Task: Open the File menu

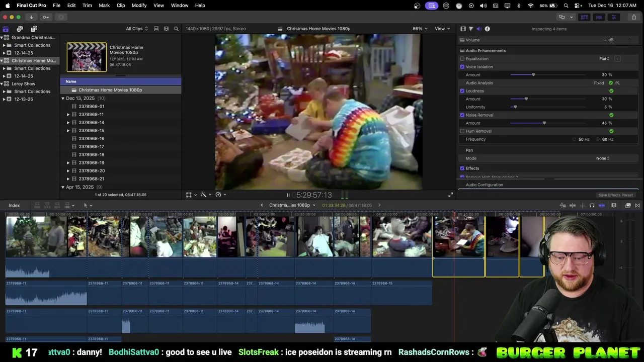Action: [57, 6]
